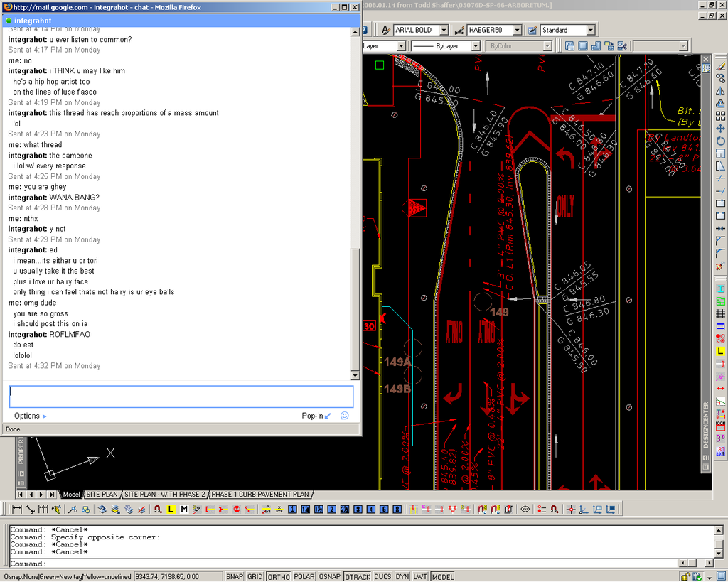Toggle ORTHO mode in status bar
Image resolution: width=728 pixels, height=582 pixels.
pyautogui.click(x=278, y=576)
